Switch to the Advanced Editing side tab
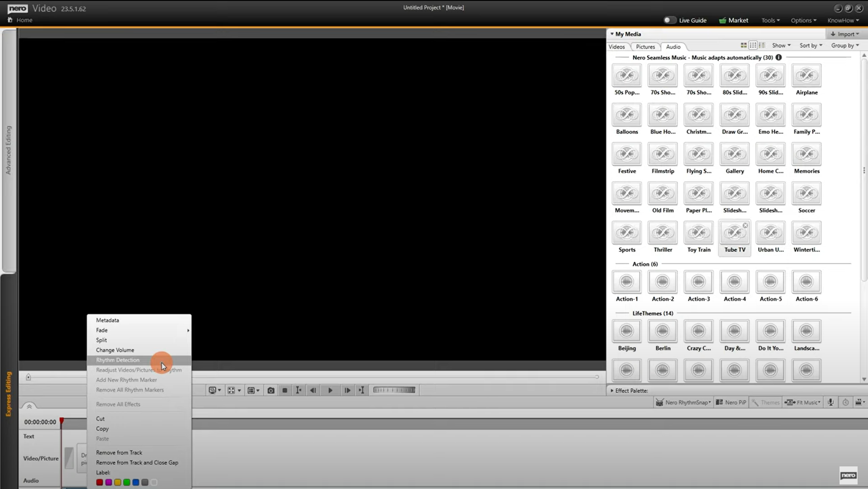 pos(8,150)
